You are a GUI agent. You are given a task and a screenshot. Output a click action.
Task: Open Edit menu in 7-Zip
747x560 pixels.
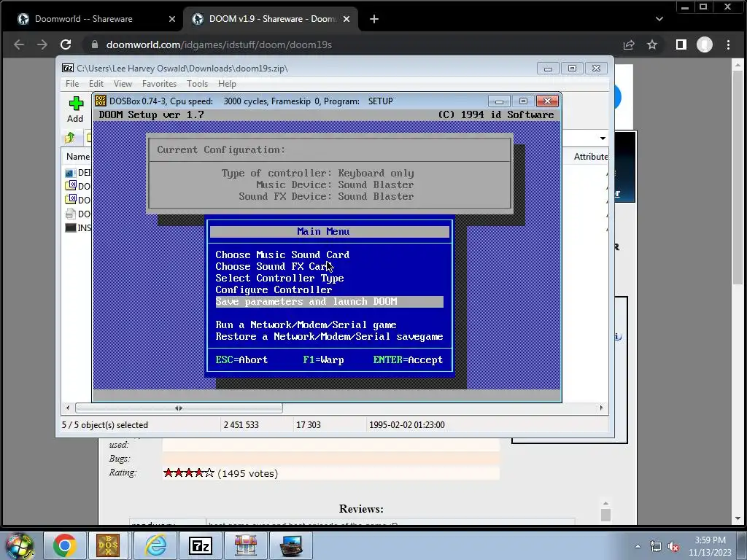[x=96, y=84]
